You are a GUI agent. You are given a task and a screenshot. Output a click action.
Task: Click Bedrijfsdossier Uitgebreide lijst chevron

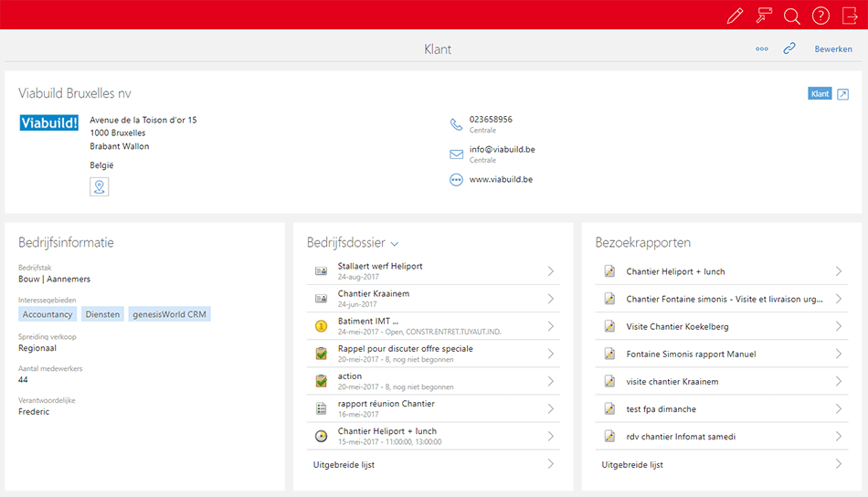(551, 464)
